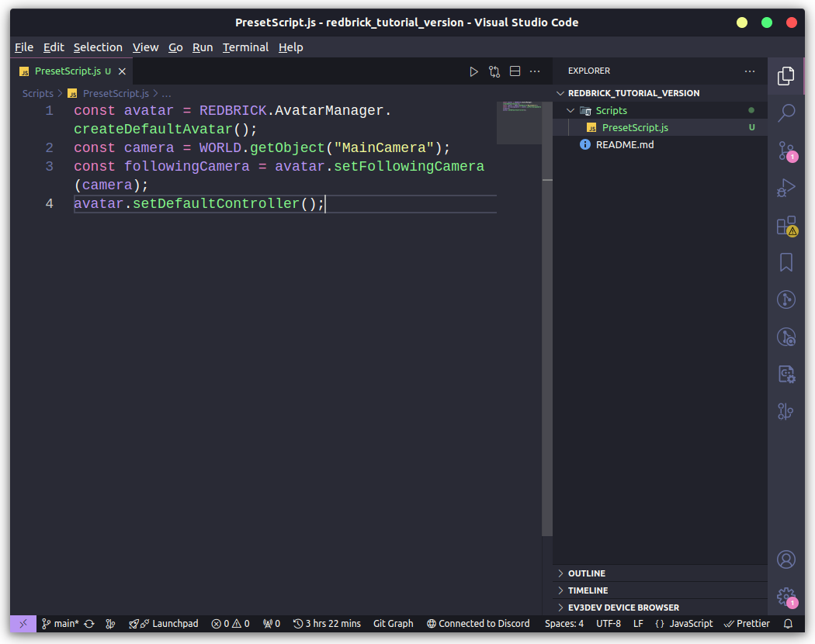Click the code minimap preview
Screen dimensions: 815x644
[518, 123]
